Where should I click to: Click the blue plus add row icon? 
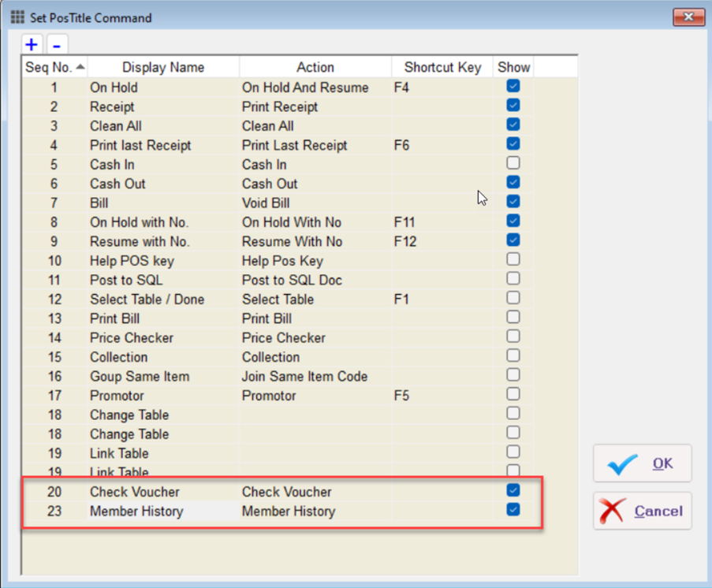pyautogui.click(x=32, y=44)
